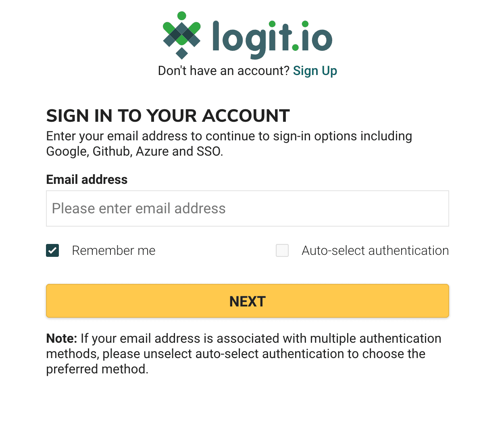Click the word "SSO" in the description
Viewport: 504px width, 425px height.
click(x=208, y=152)
